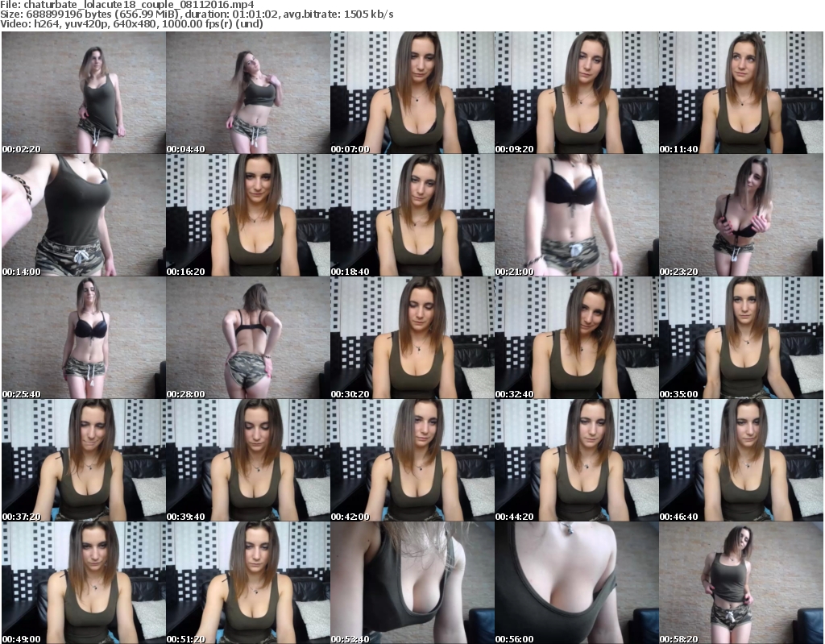Click the frame at 00:16:20
The height and width of the screenshot is (644, 825).
pos(248,215)
